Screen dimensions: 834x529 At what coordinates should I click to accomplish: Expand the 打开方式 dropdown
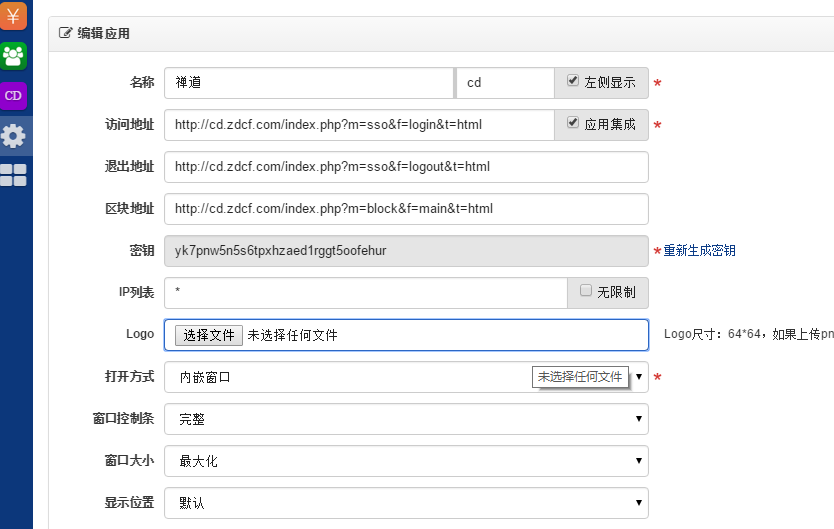coord(405,377)
